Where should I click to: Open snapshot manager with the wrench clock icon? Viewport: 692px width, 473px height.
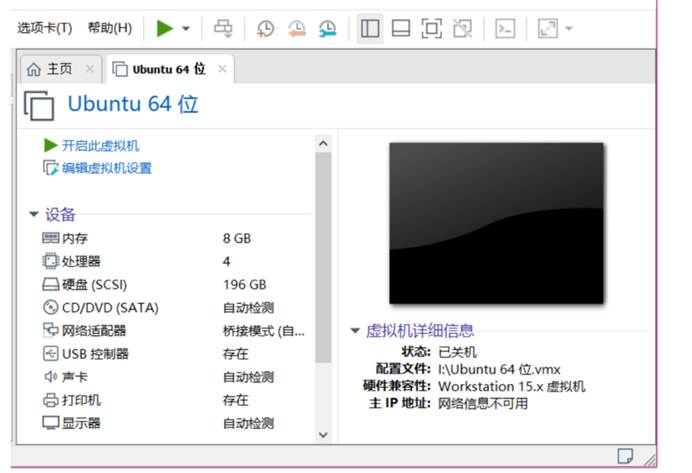327,29
